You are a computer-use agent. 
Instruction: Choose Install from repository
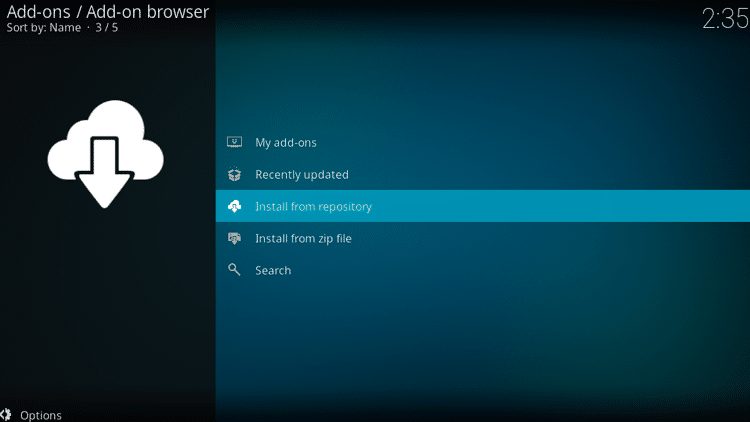point(483,206)
